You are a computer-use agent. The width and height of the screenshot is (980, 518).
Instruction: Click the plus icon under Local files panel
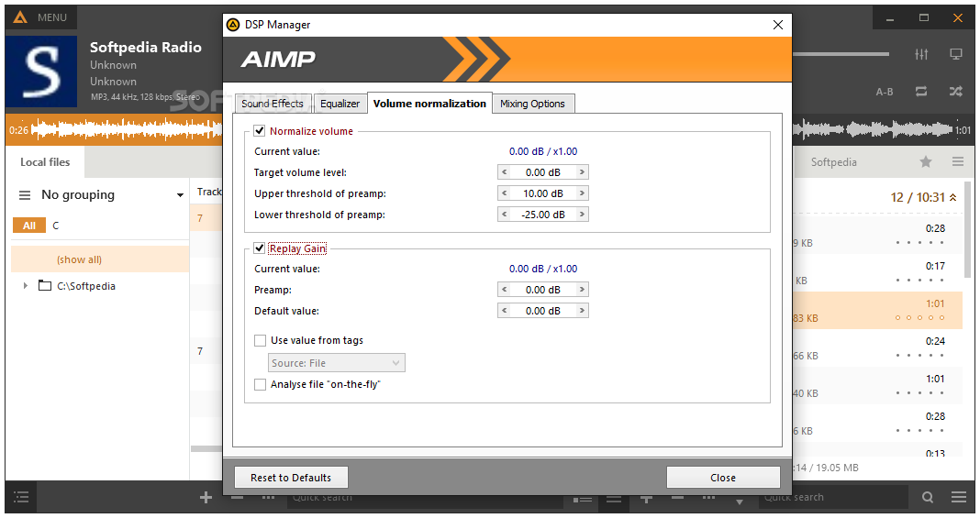(x=206, y=498)
